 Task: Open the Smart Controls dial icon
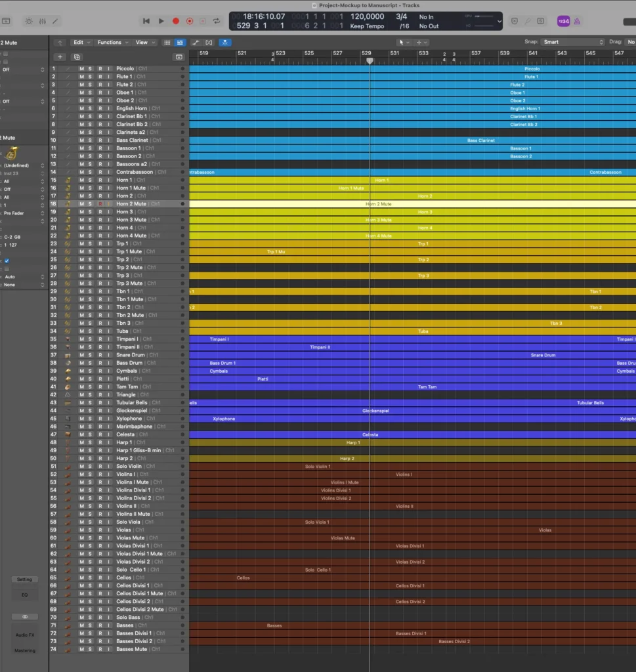pos(29,21)
